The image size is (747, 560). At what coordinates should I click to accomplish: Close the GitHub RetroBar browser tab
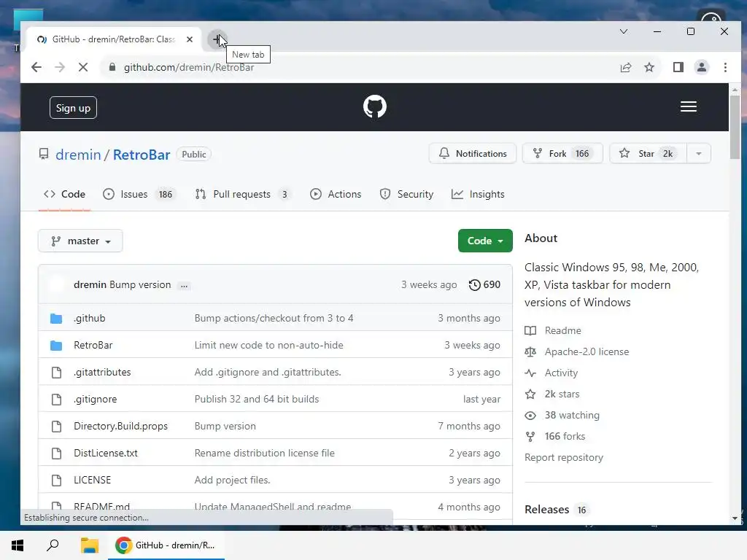click(x=190, y=39)
